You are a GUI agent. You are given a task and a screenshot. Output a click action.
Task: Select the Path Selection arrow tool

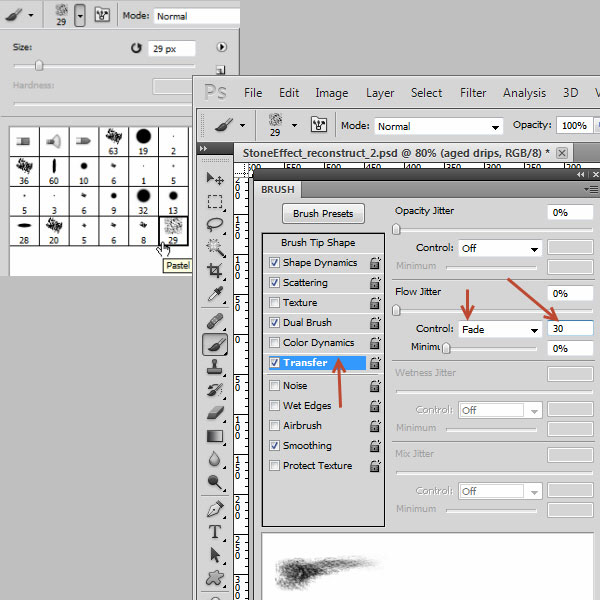[215, 555]
